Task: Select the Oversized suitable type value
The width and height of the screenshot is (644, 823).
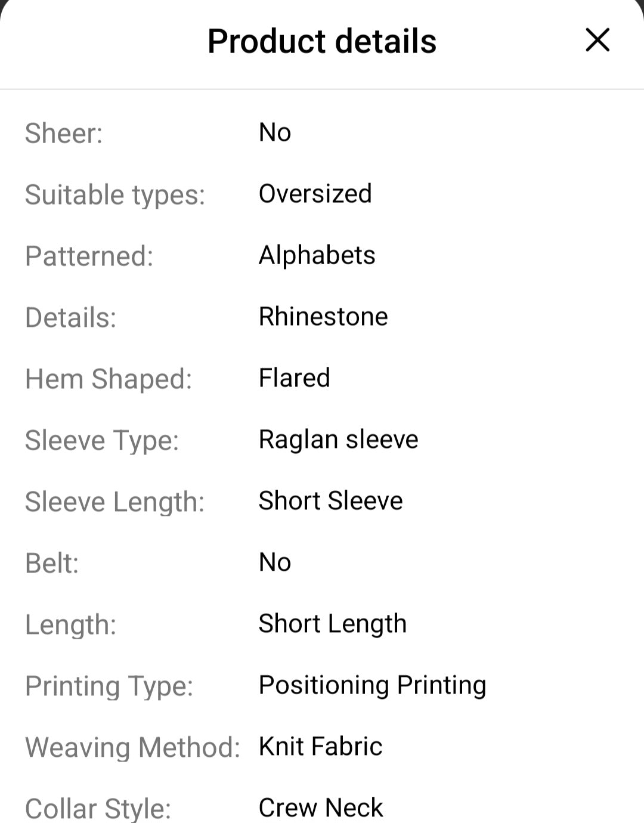Action: click(315, 194)
